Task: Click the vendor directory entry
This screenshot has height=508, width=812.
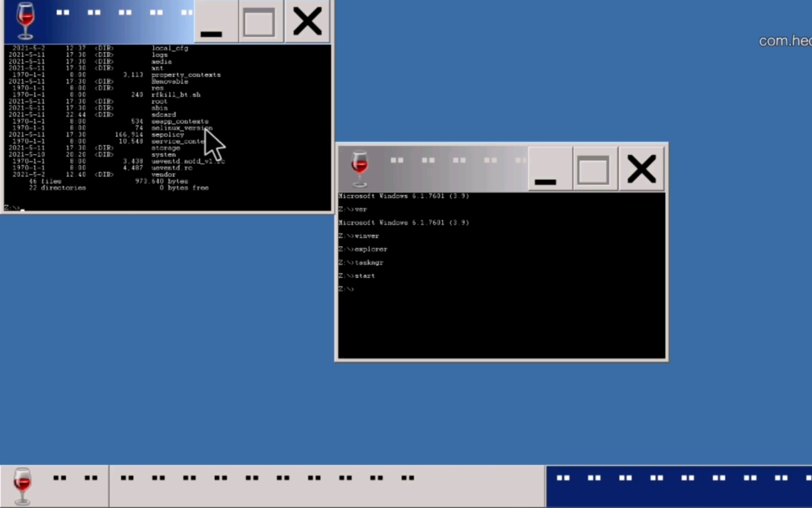Action: [164, 175]
